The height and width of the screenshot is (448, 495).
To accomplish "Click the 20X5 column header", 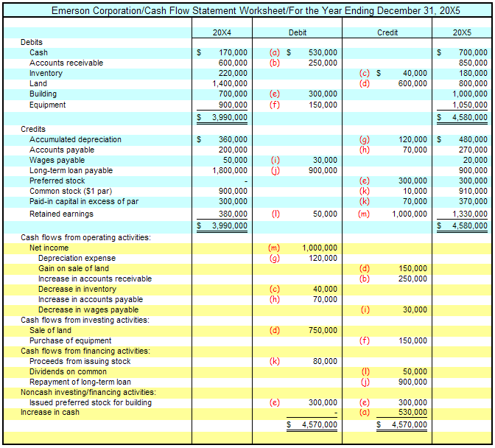I will click(462, 32).
